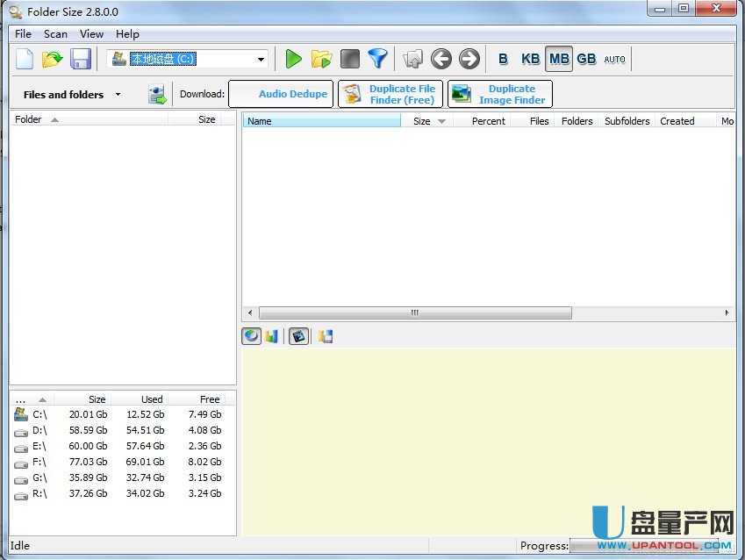745x560 pixels.
Task: Click the Scan Folder icon
Action: pos(322,59)
